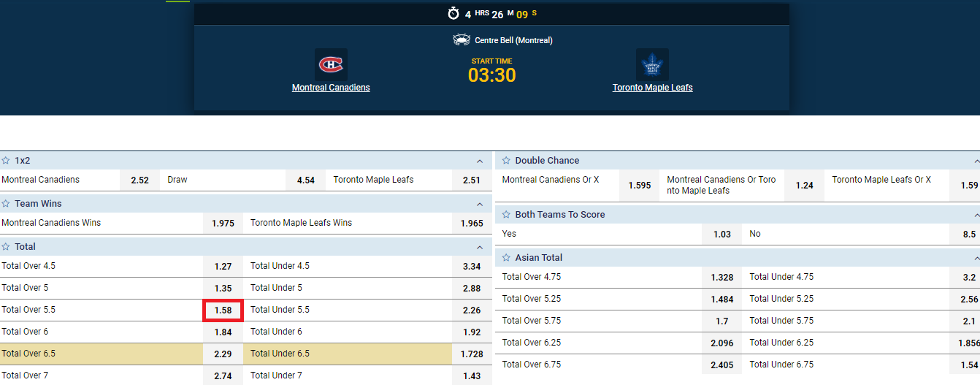Pick Toronto Maple Leafs Wins at 1.965

tap(472, 224)
